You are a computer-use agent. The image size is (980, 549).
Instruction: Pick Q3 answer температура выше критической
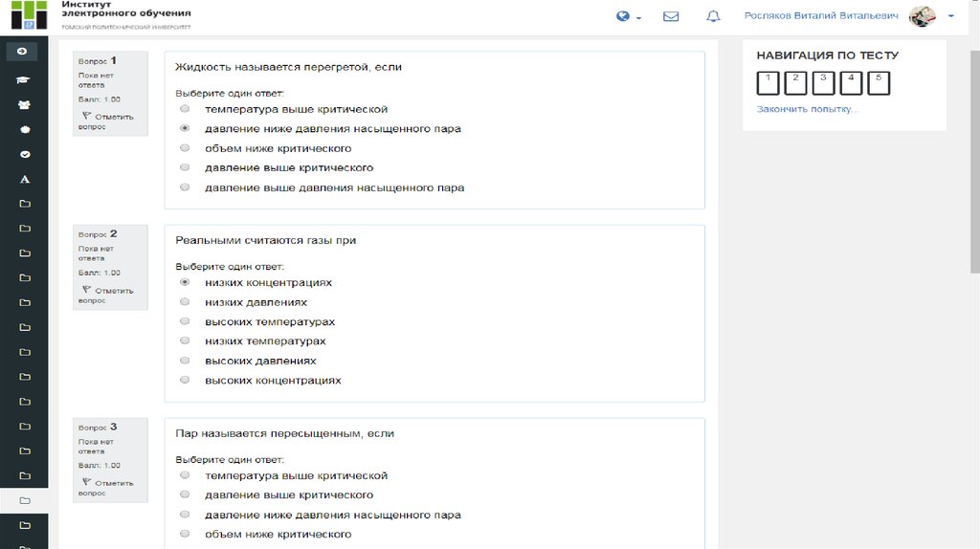pyautogui.click(x=185, y=475)
